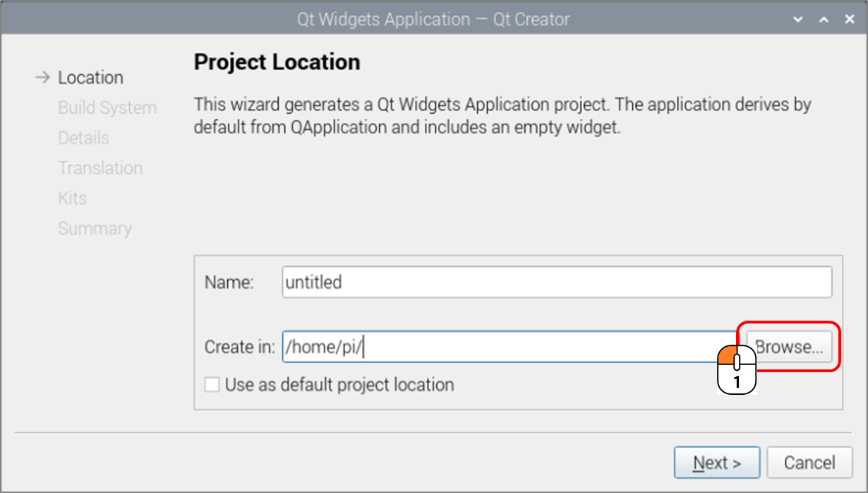
Task: Click the Project Location heading
Action: coord(277,62)
